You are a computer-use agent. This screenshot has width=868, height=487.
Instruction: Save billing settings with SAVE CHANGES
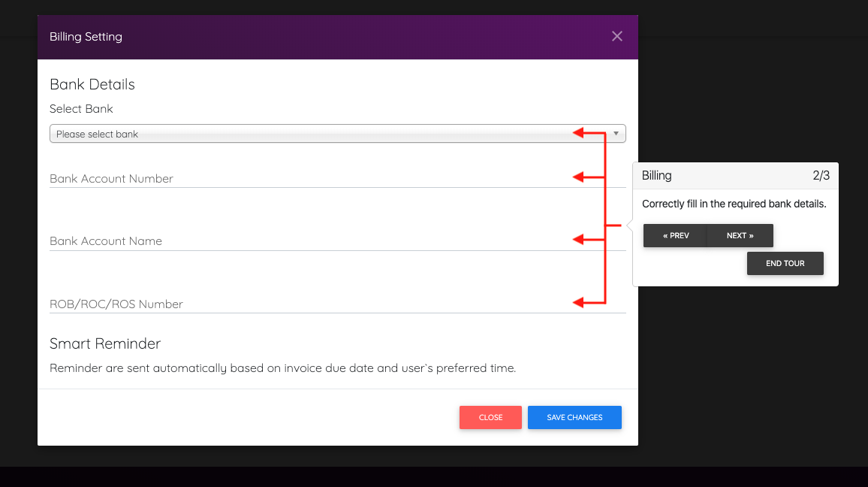coord(574,417)
